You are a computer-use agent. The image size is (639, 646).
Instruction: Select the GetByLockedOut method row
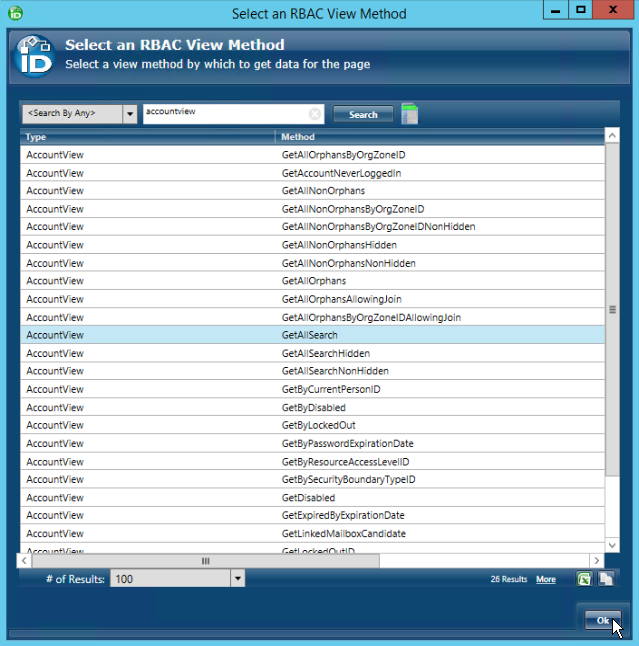point(318,425)
